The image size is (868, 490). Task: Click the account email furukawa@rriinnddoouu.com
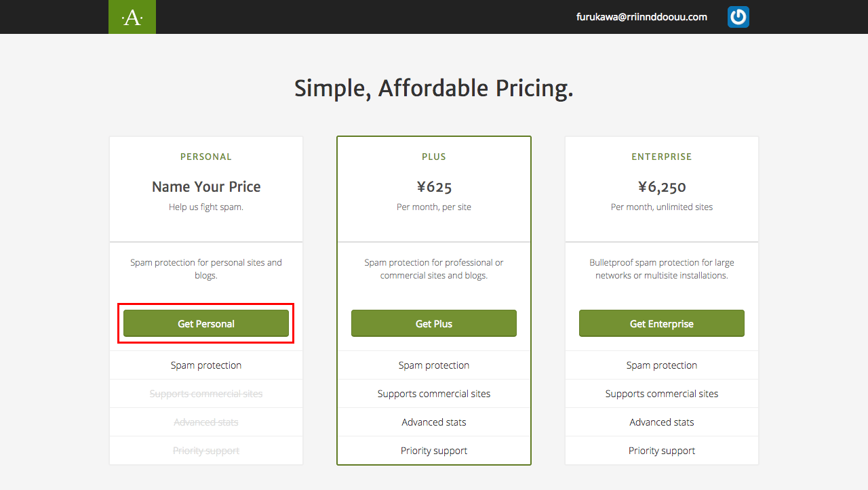coord(642,17)
